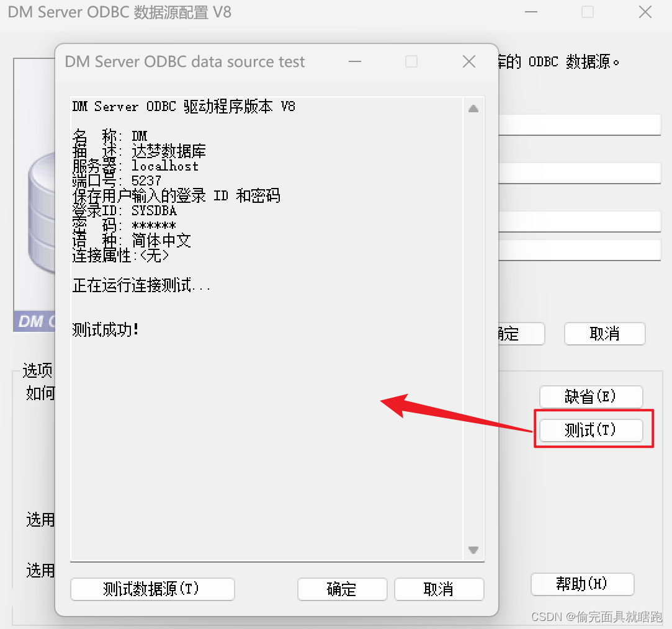
Task: Click the 正在运行连接测试... line
Action: coord(141,285)
